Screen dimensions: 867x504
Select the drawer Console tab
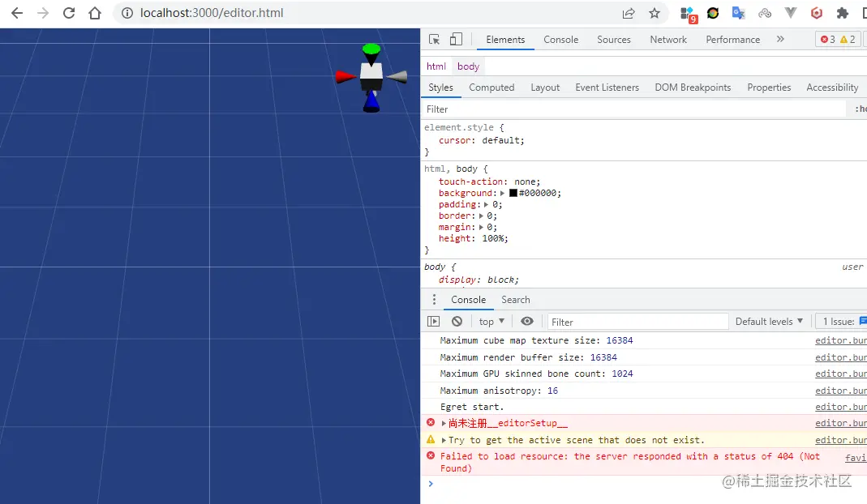pos(468,300)
